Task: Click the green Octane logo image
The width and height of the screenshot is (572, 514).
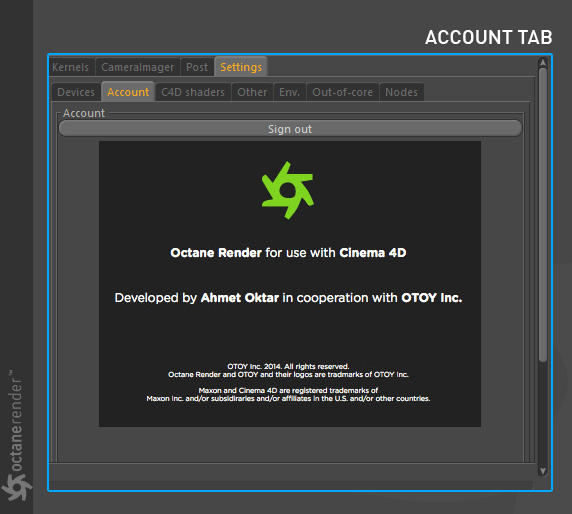Action: coord(288,190)
